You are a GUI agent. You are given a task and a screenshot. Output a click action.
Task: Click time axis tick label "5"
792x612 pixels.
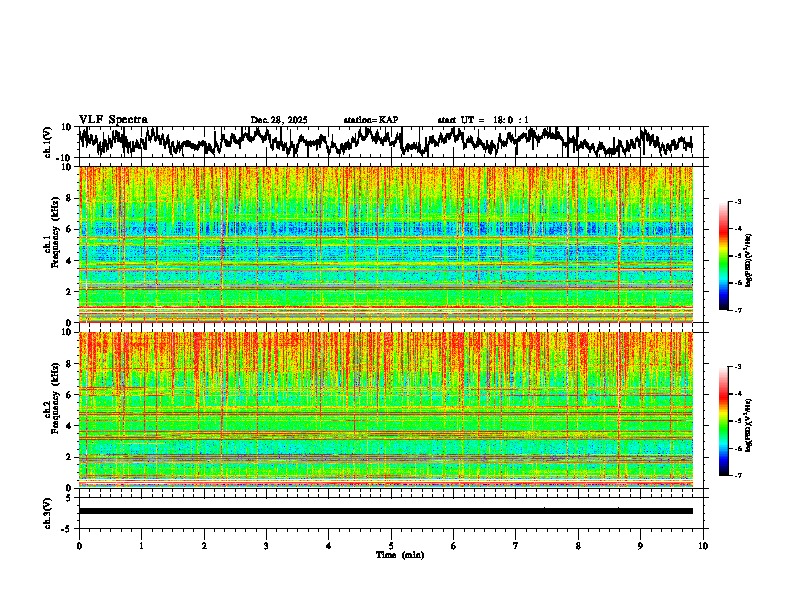tap(391, 546)
